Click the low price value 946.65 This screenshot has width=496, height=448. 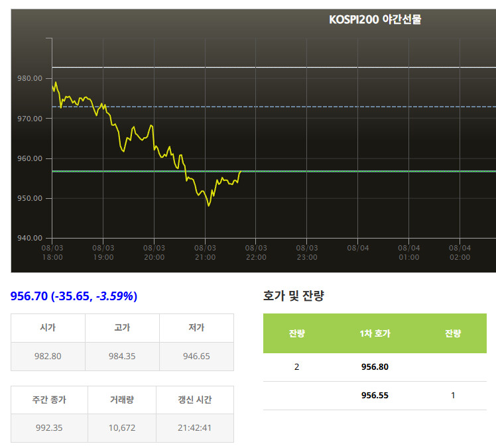196,357
